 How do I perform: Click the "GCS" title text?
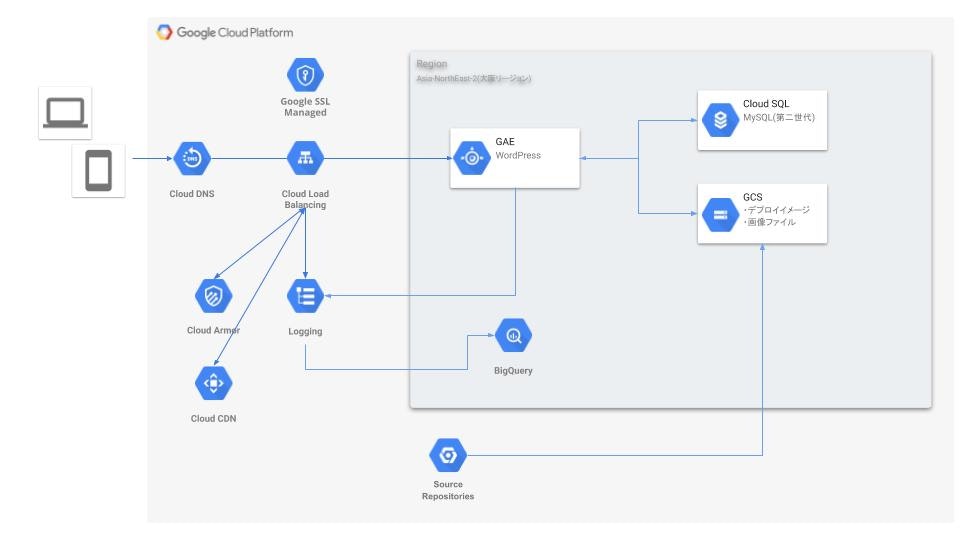point(752,197)
